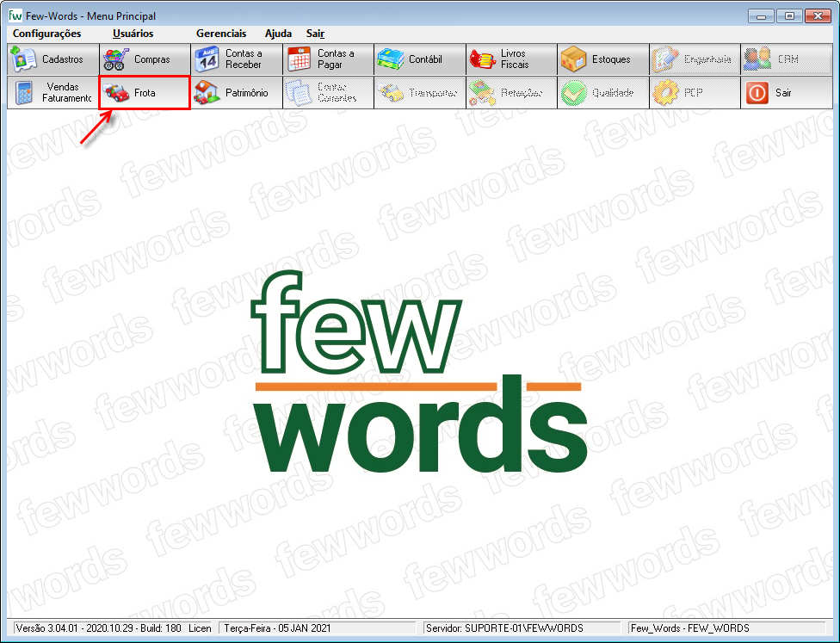Screen dimensions: 840x643
Task: Open the Ajuda menu
Action: 279,34
